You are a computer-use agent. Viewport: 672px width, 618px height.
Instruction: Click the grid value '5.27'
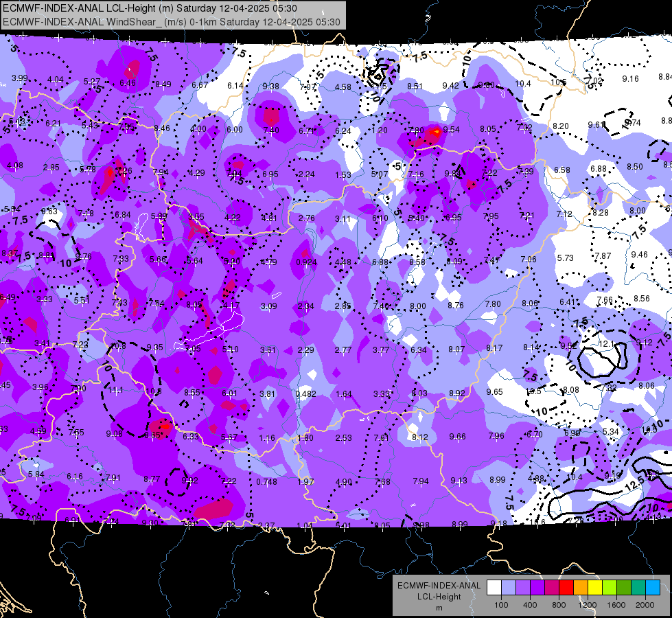pos(92,81)
